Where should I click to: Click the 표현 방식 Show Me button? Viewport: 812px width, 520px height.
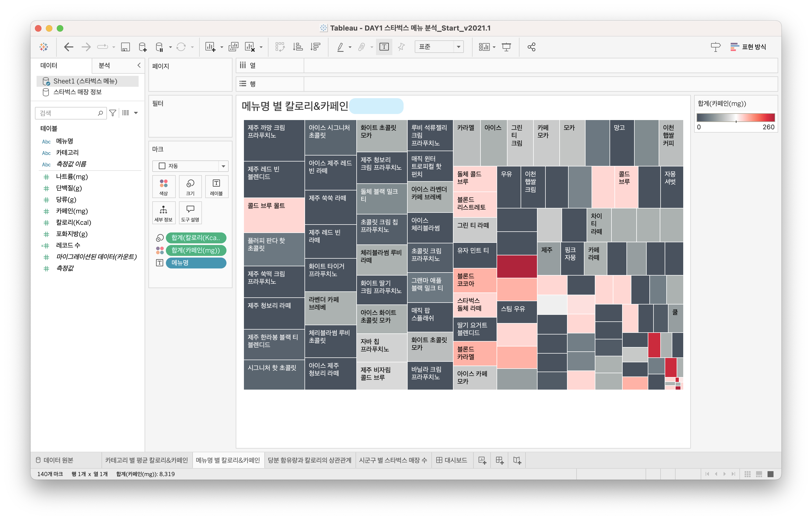(748, 47)
